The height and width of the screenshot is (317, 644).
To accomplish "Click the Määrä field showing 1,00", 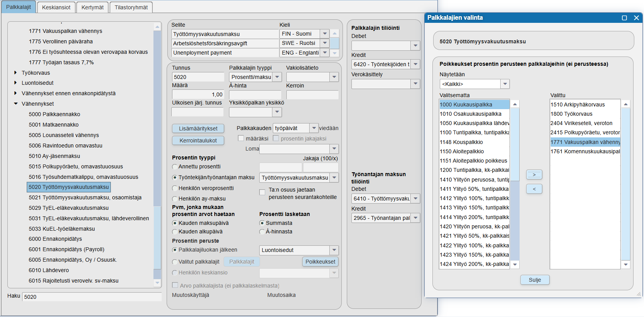I will point(198,94).
